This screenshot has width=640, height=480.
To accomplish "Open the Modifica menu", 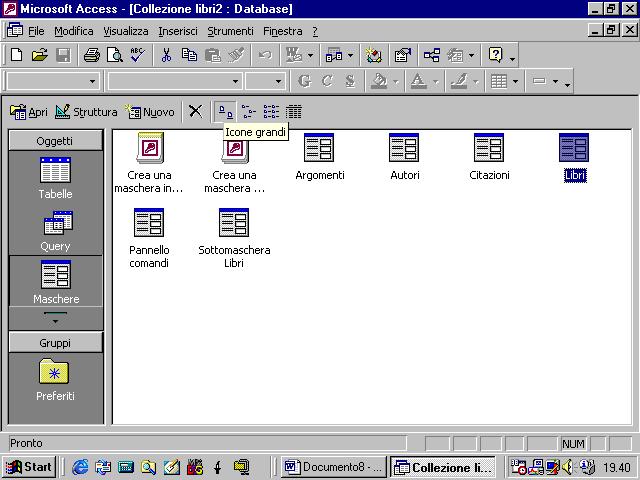I will (73, 31).
